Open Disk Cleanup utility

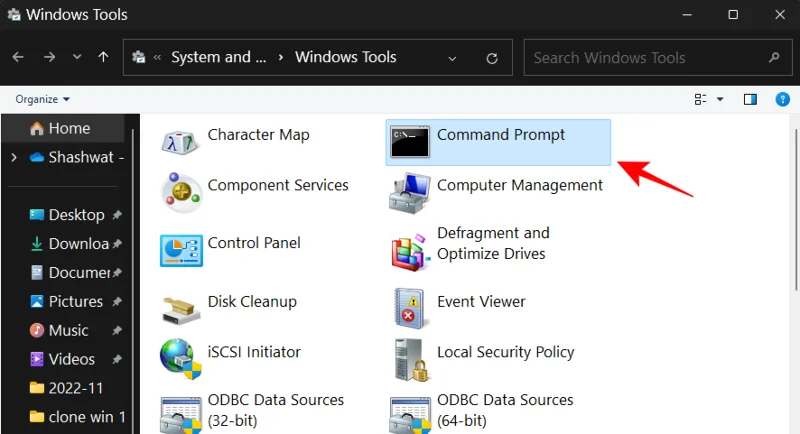(251, 302)
